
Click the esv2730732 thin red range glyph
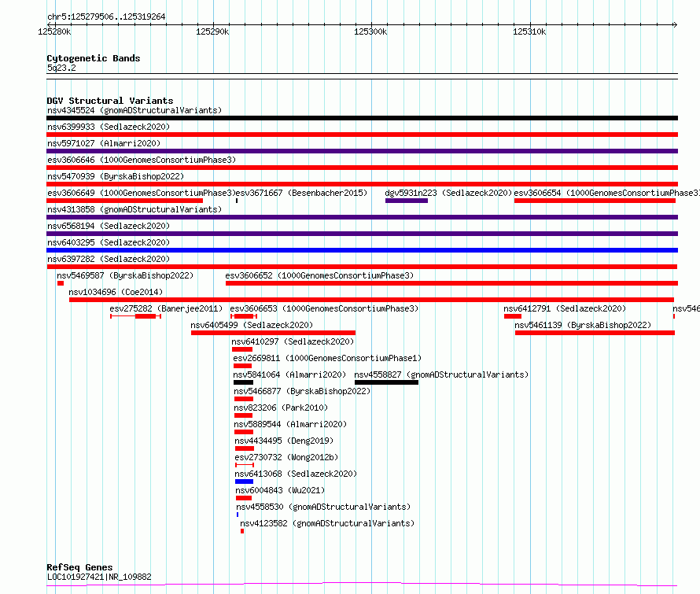click(245, 466)
